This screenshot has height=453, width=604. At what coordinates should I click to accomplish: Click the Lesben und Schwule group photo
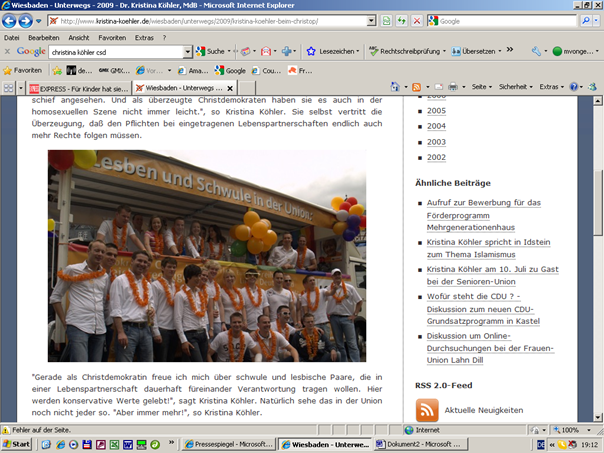tap(207, 256)
